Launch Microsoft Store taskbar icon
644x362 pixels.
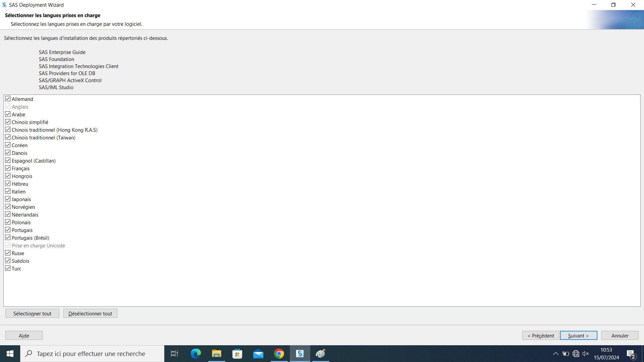[237, 354]
